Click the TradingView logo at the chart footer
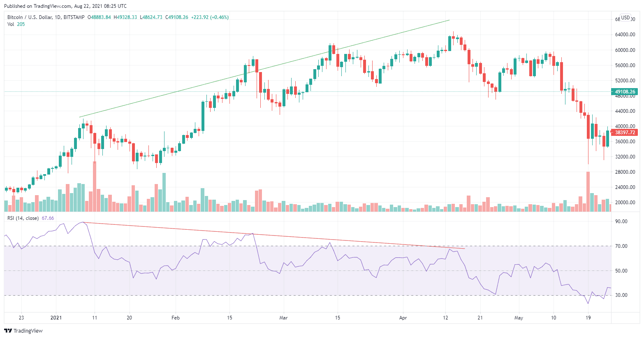Viewport: 644px width, 338px height. click(23, 331)
